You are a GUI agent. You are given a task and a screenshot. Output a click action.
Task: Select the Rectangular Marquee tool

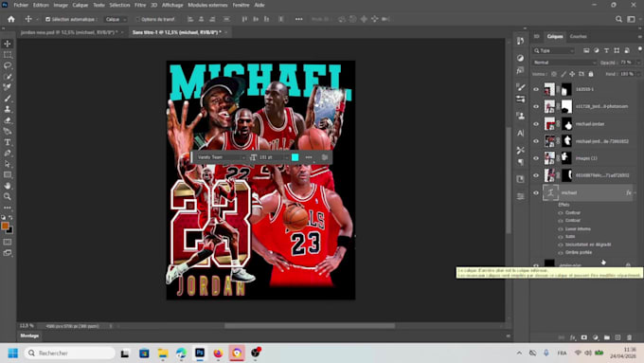point(8,55)
